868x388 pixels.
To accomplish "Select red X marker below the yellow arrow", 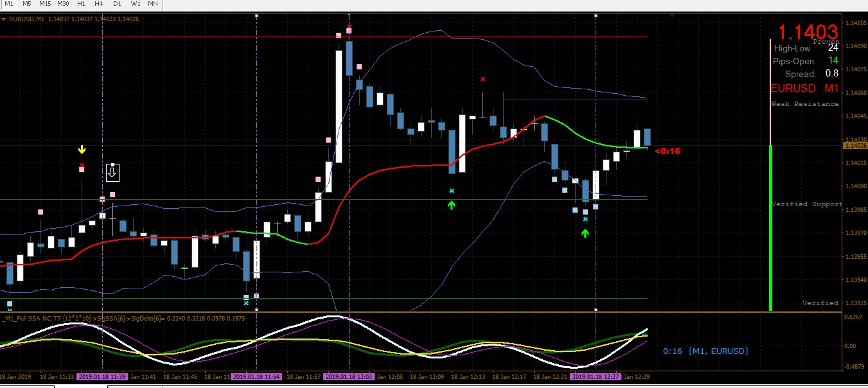I will click(x=82, y=165).
